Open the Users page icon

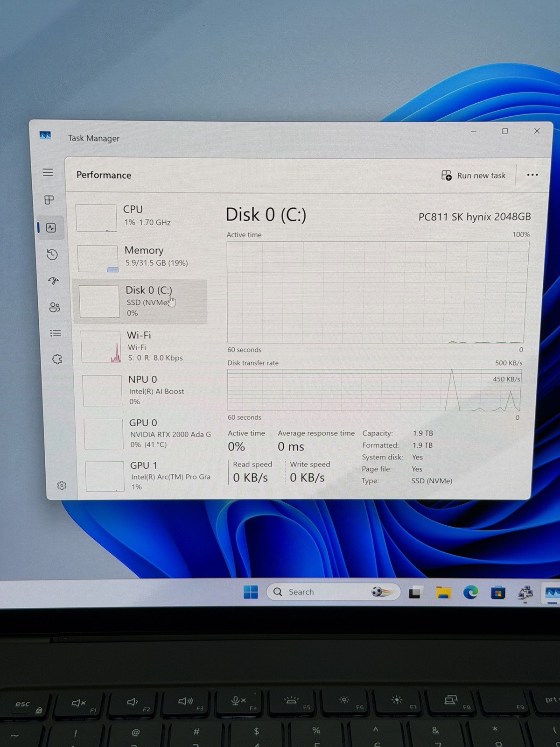(x=55, y=307)
